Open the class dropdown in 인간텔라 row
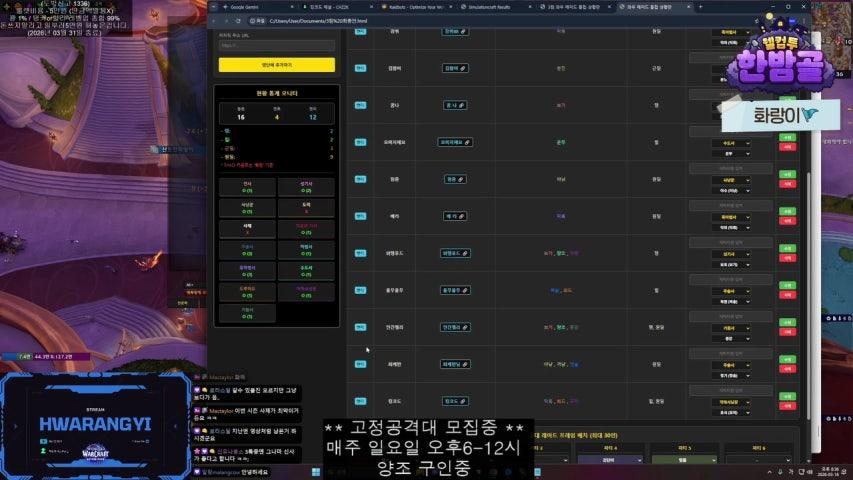The width and height of the screenshot is (853, 480). tap(731, 328)
